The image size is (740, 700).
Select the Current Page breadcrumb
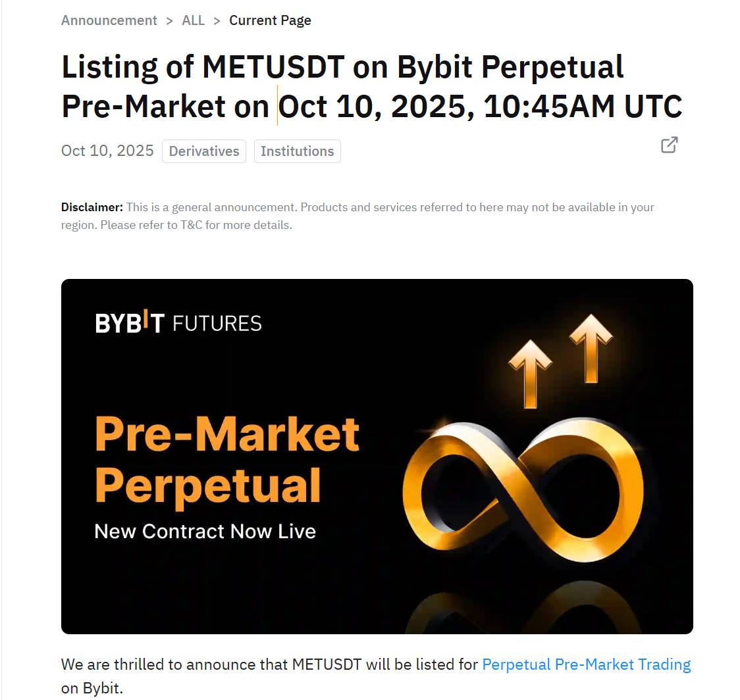270,20
